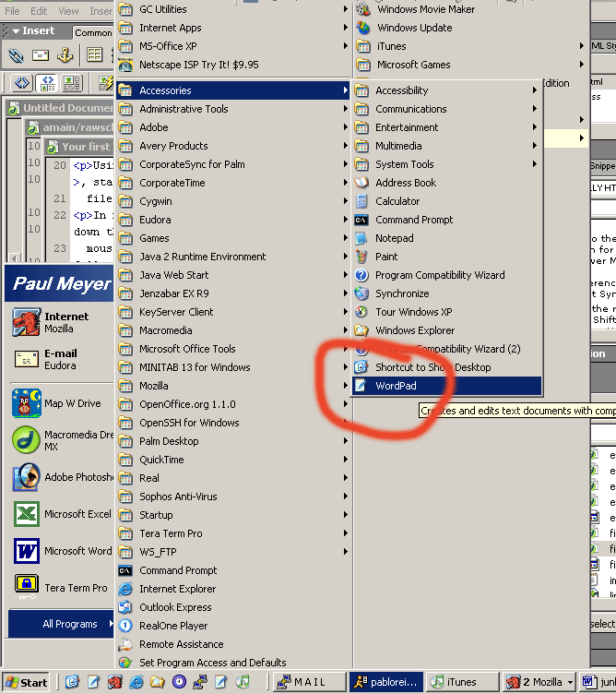Viewport: 616px width, 694px height.
Task: Click the All Programs button
Action: point(61,624)
